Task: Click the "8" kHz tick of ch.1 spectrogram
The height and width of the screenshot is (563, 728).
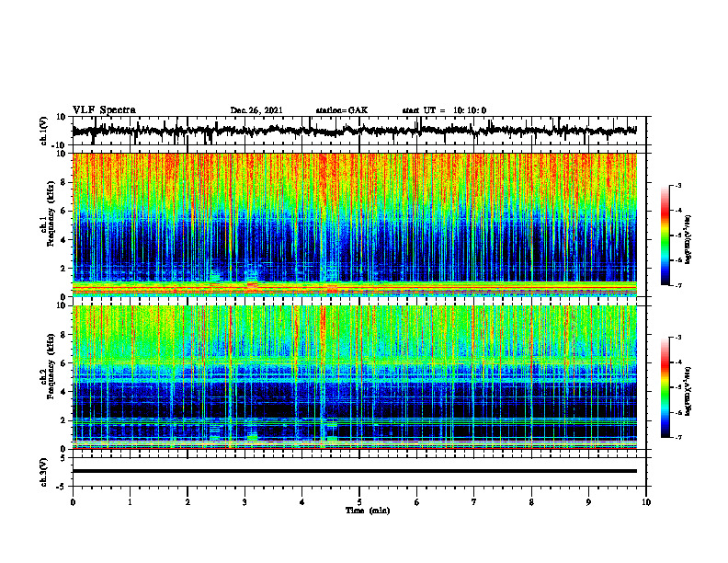Action: tap(63, 182)
